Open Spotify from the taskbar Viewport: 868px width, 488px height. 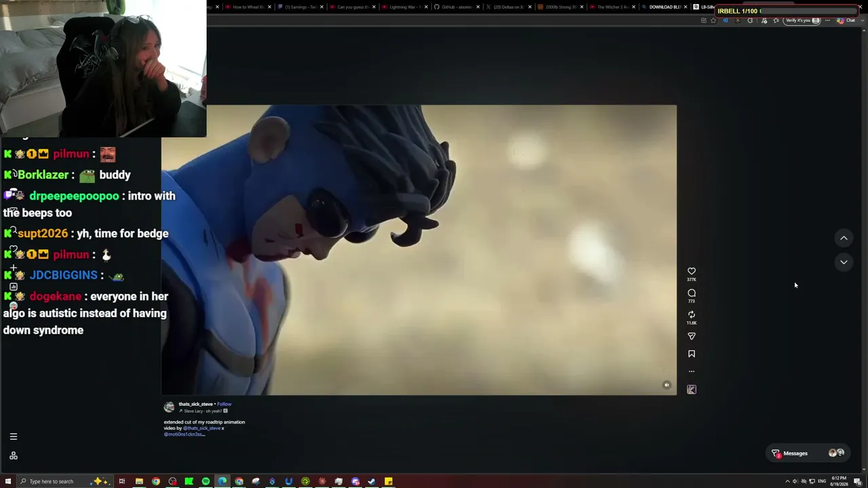[205, 481]
